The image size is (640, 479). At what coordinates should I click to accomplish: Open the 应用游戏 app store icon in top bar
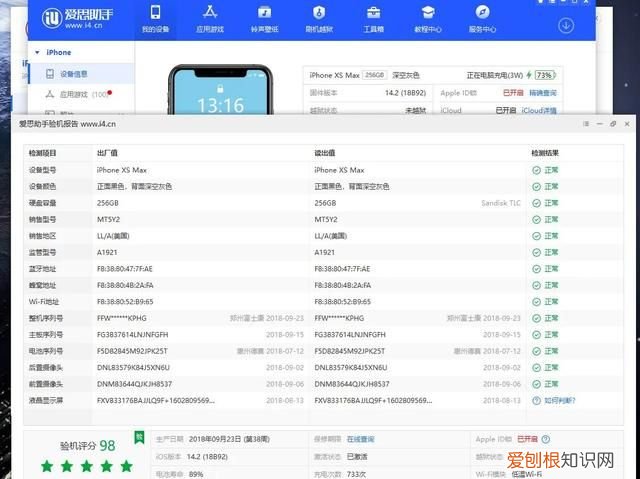210,12
